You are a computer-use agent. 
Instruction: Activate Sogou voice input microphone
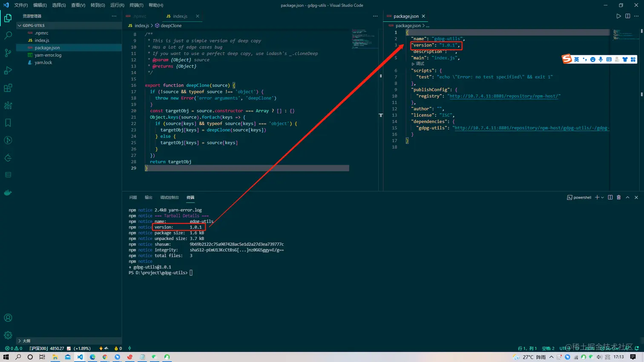pos(601,60)
